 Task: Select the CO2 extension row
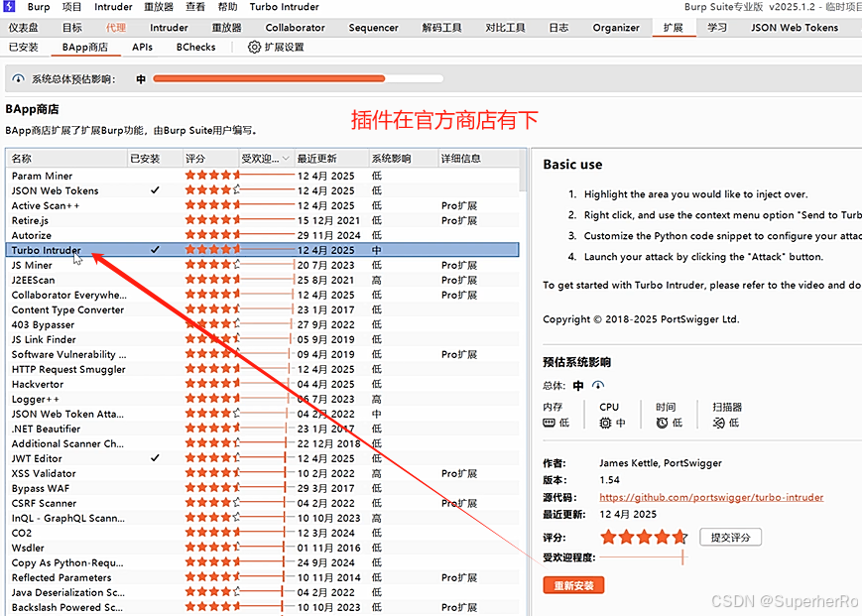pos(262,533)
